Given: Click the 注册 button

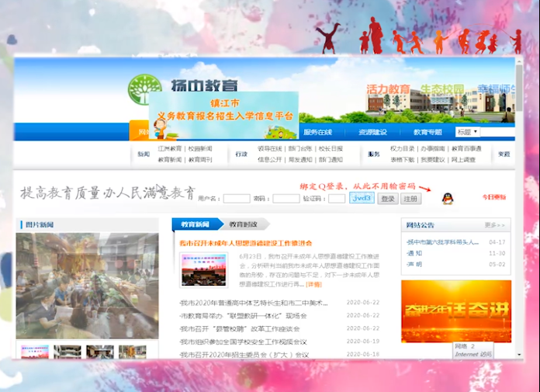Looking at the screenshot, I should [410, 199].
